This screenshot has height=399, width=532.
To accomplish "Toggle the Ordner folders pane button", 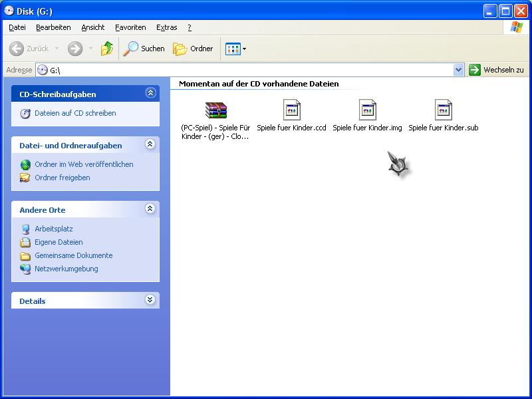I will (x=194, y=49).
